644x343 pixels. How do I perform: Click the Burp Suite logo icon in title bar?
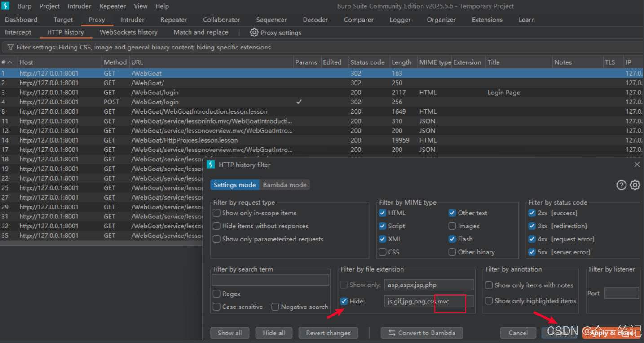pyautogui.click(x=5, y=6)
